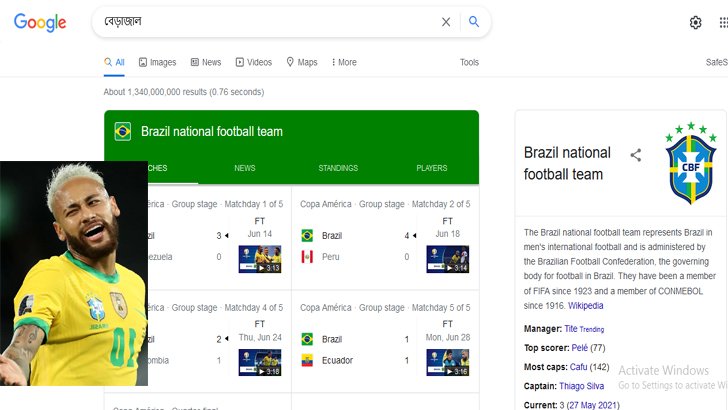This screenshot has width=728, height=410.
Task: Click Brazil flag in Peru match
Action: pos(307,235)
